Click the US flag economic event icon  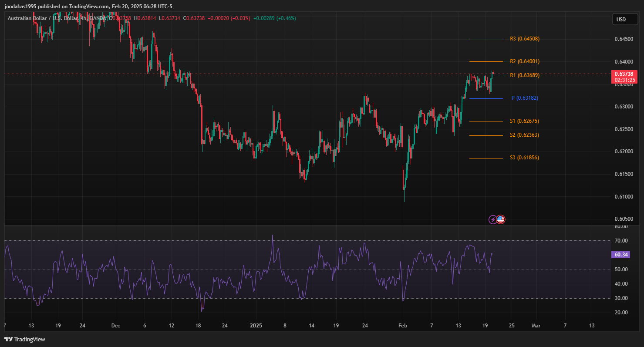[501, 219]
